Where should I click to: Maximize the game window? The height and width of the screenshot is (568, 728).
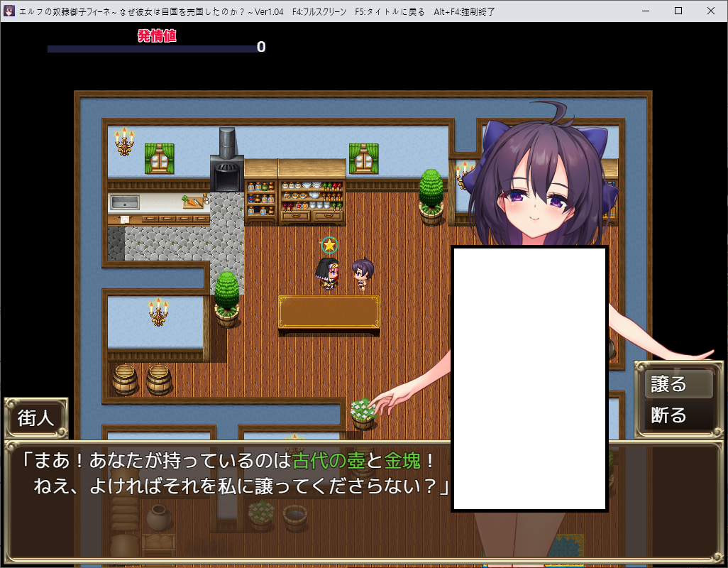click(678, 11)
